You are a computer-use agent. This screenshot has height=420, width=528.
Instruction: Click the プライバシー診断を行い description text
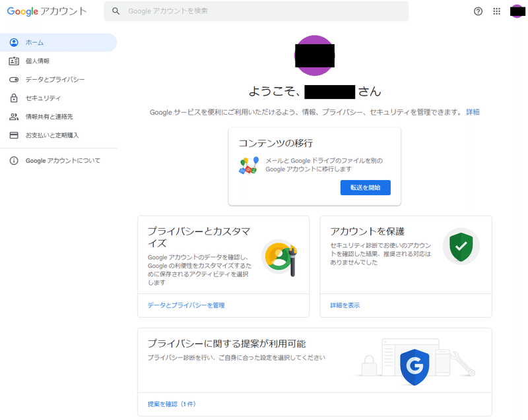point(236,357)
